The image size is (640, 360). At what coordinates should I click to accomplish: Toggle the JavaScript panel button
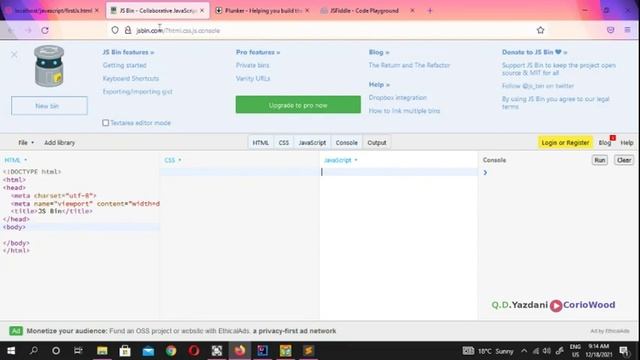coord(312,142)
